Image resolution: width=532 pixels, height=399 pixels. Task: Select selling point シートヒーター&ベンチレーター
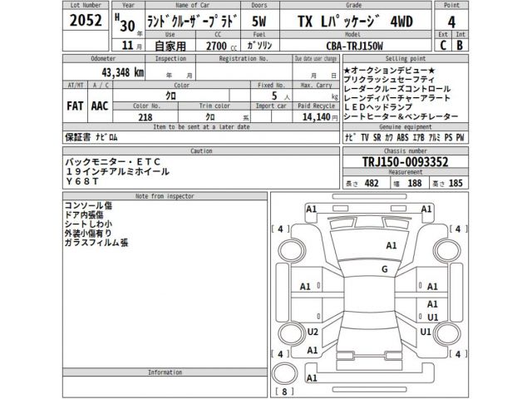[x=401, y=116]
